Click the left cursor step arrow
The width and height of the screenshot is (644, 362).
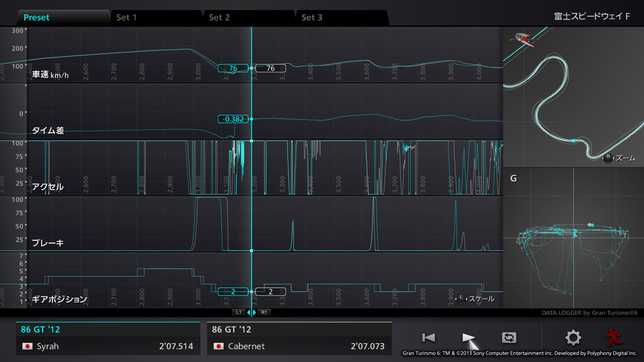pos(249,312)
